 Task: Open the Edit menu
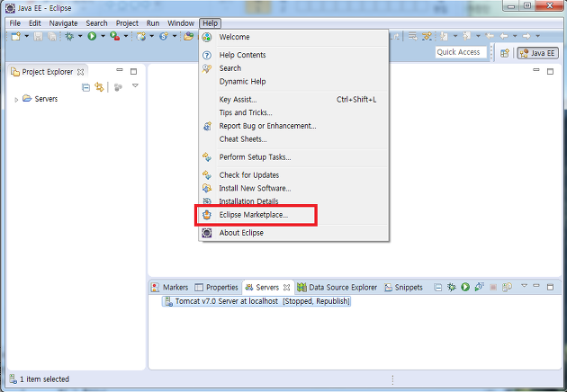coord(35,23)
